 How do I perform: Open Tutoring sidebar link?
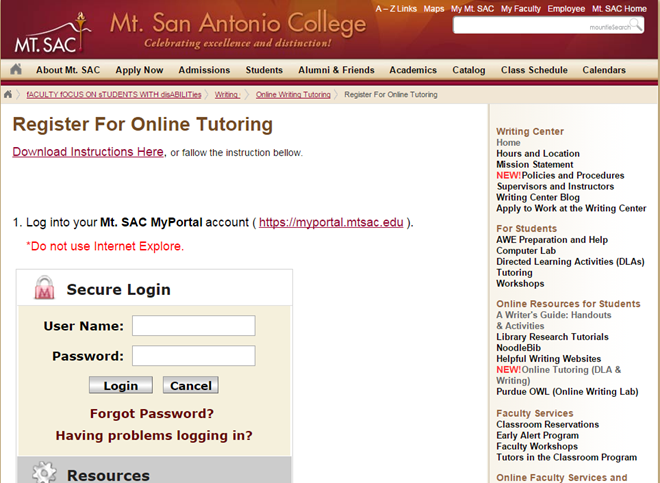coord(514,272)
